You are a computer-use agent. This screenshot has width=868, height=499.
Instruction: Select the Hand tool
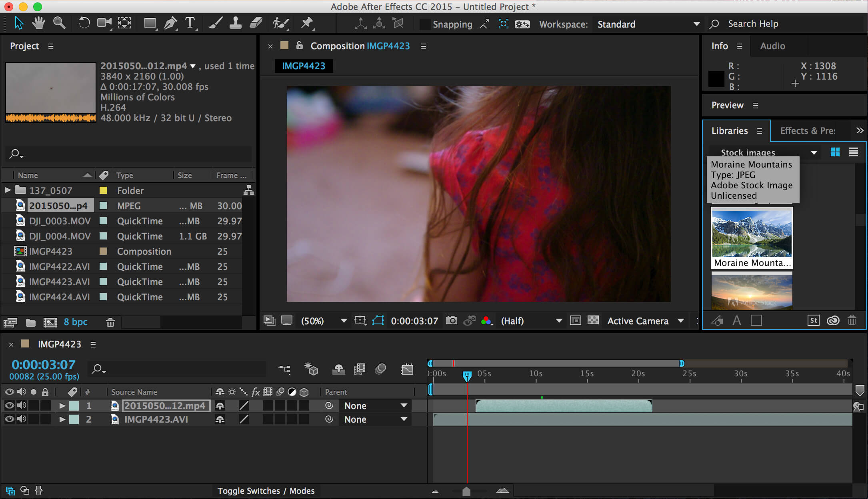tap(38, 23)
